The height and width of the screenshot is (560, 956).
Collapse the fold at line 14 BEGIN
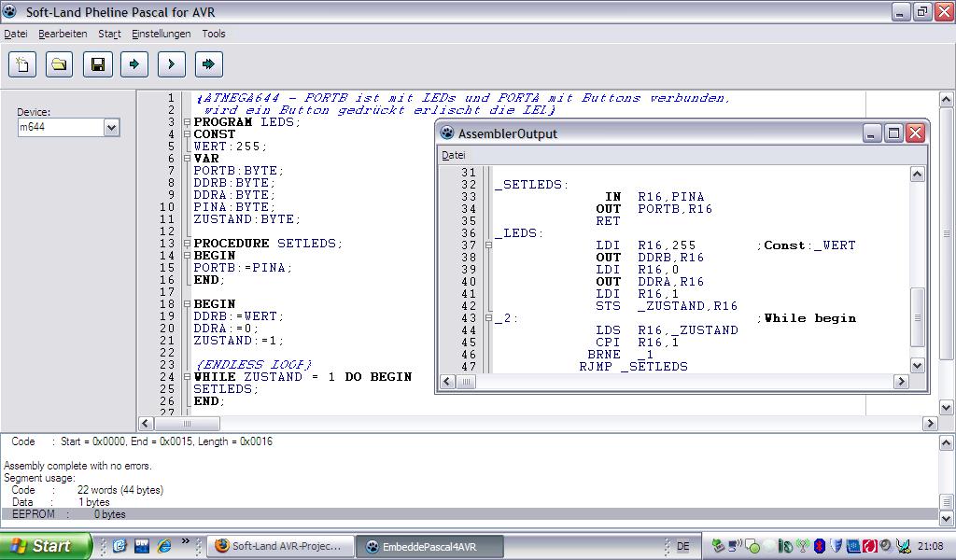coord(187,256)
